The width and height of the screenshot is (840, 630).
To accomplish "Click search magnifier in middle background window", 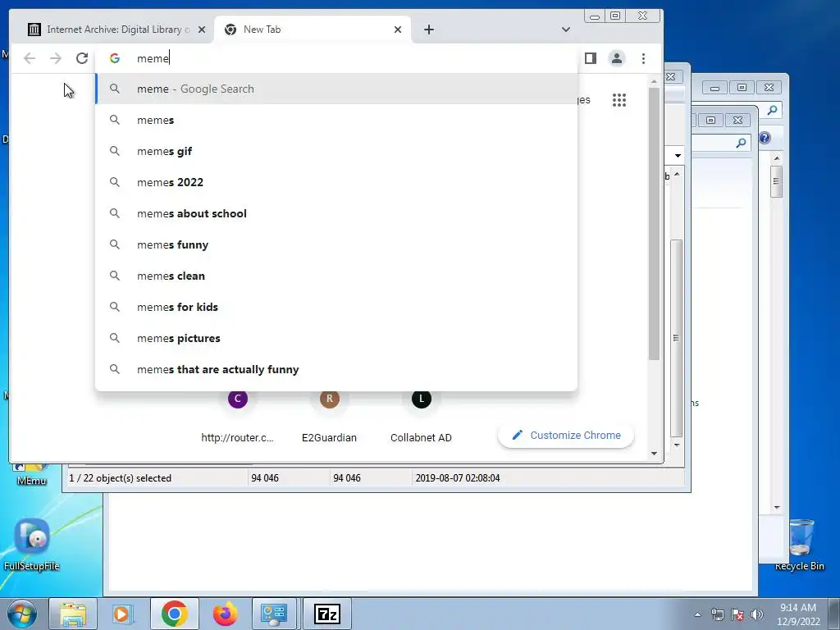I will [x=741, y=143].
